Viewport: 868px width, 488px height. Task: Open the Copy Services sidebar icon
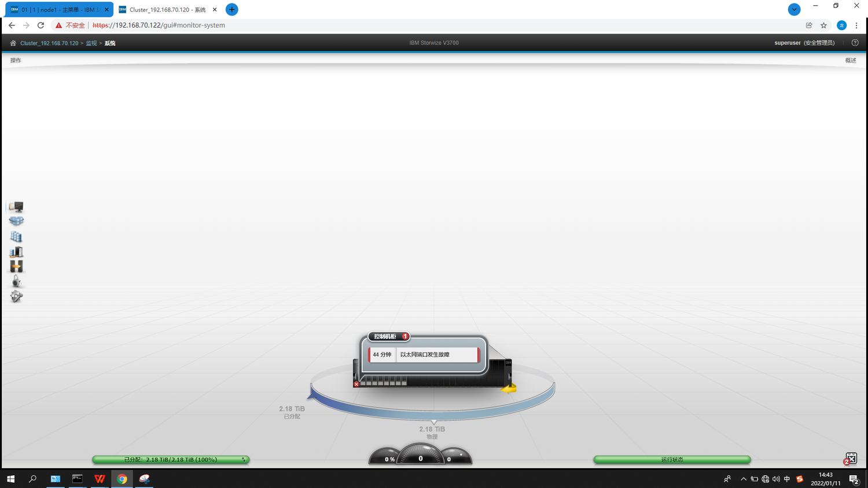click(x=16, y=267)
